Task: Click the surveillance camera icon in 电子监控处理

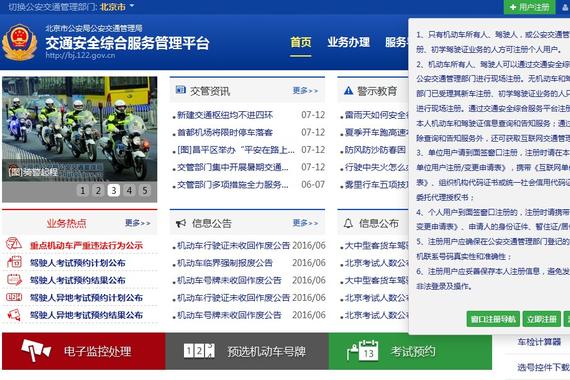Action: tap(35, 351)
